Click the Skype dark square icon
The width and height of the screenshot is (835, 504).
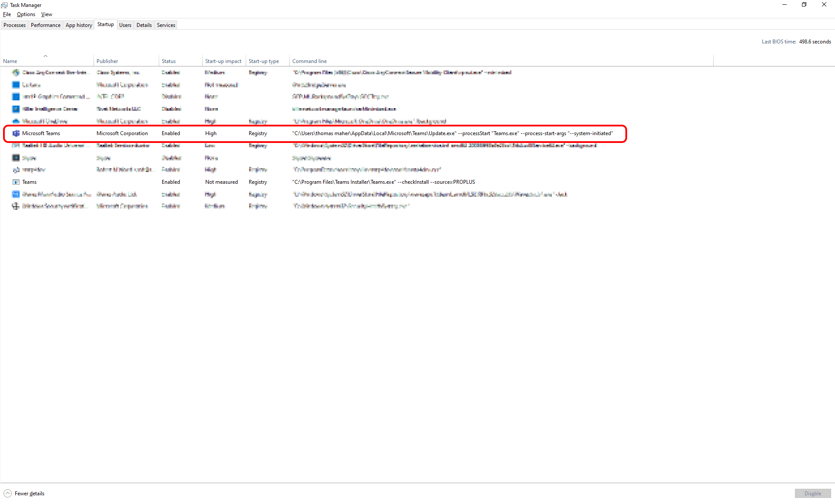(16, 158)
